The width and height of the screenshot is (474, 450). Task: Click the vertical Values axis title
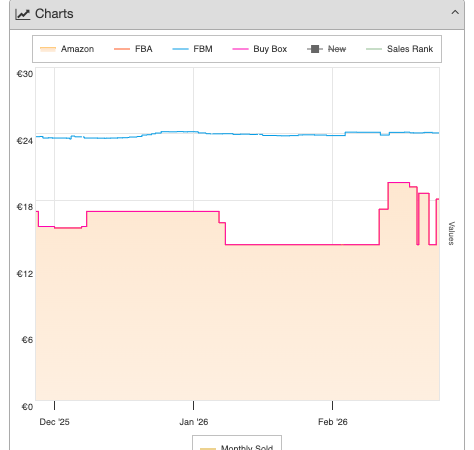(451, 233)
